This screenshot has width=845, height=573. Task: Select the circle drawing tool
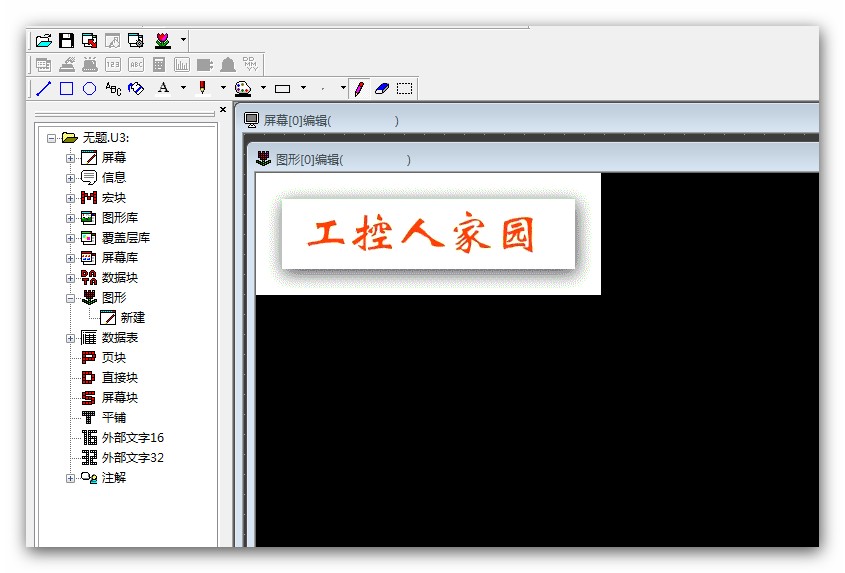(x=89, y=89)
